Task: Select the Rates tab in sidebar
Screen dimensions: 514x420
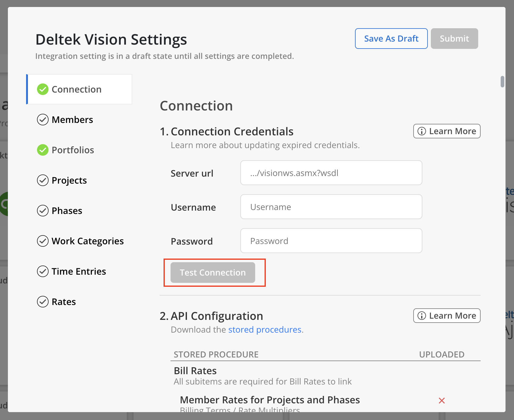Action: (64, 302)
